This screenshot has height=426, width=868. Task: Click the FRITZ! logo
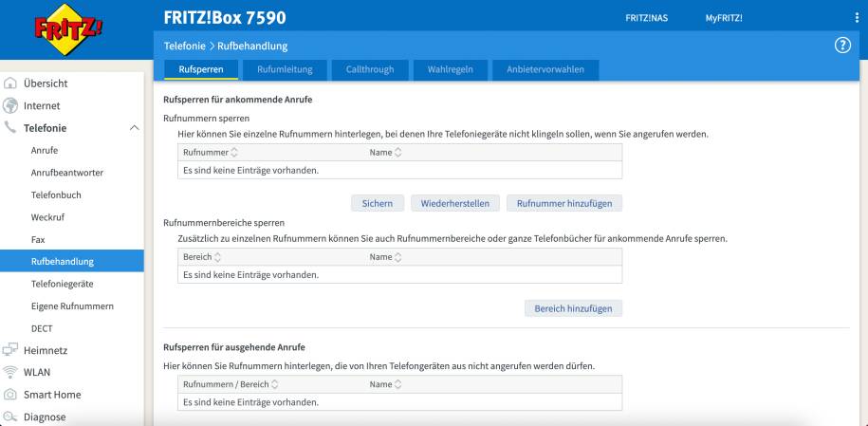[68, 29]
